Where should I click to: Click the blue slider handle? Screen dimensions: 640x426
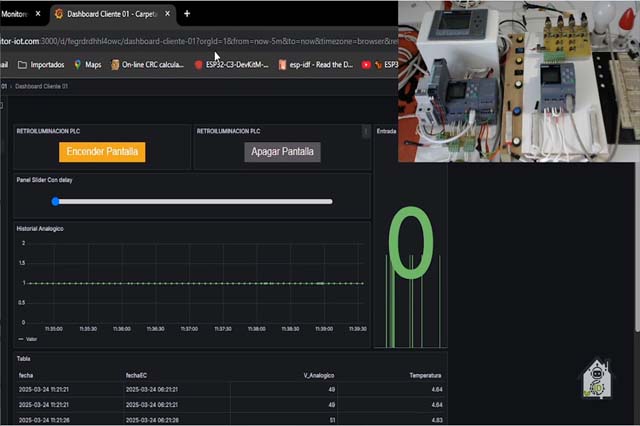tap(56, 201)
